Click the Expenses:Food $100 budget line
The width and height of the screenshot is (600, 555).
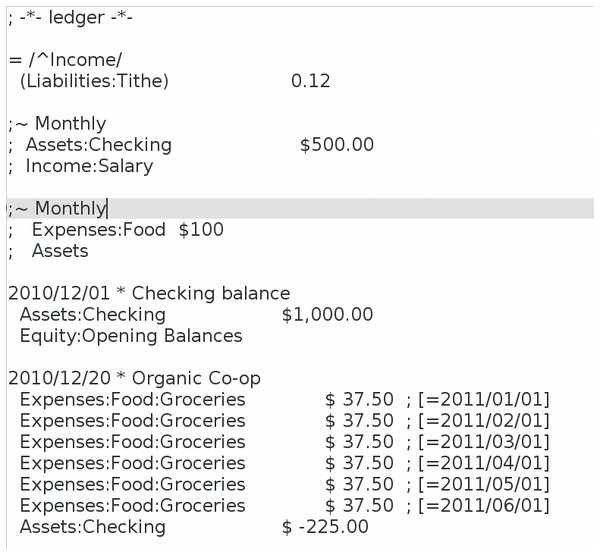(116, 230)
